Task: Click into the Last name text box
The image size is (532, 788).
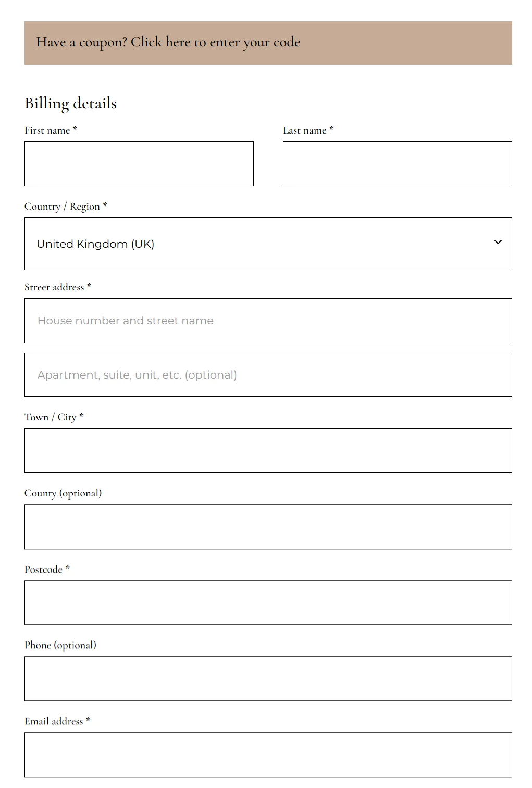Action: click(397, 164)
